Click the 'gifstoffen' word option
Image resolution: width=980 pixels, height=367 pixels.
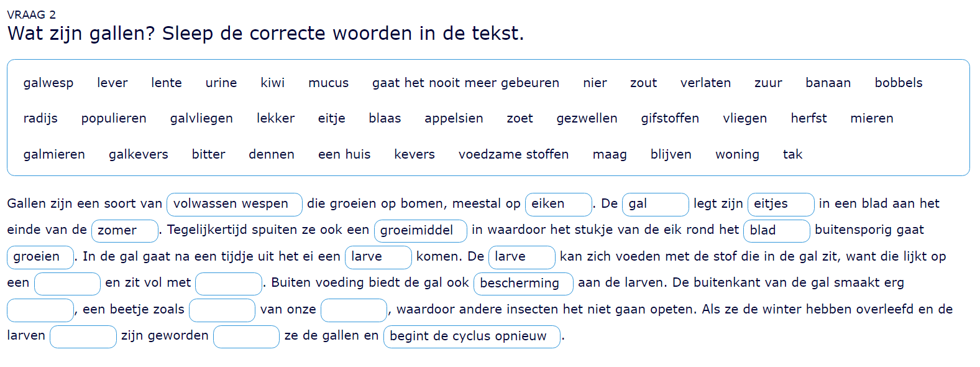click(670, 118)
